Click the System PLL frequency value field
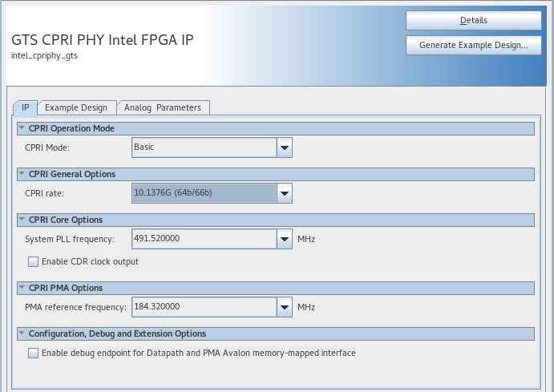 tap(204, 239)
